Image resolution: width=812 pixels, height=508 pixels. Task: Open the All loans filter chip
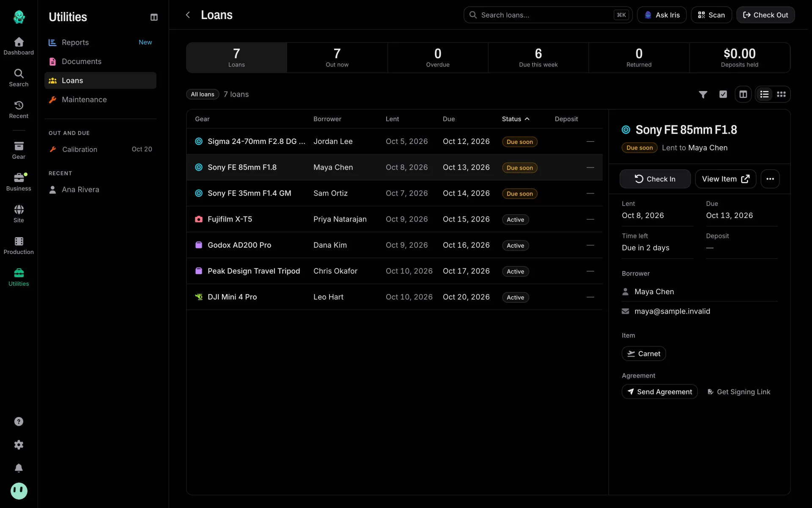click(x=203, y=94)
